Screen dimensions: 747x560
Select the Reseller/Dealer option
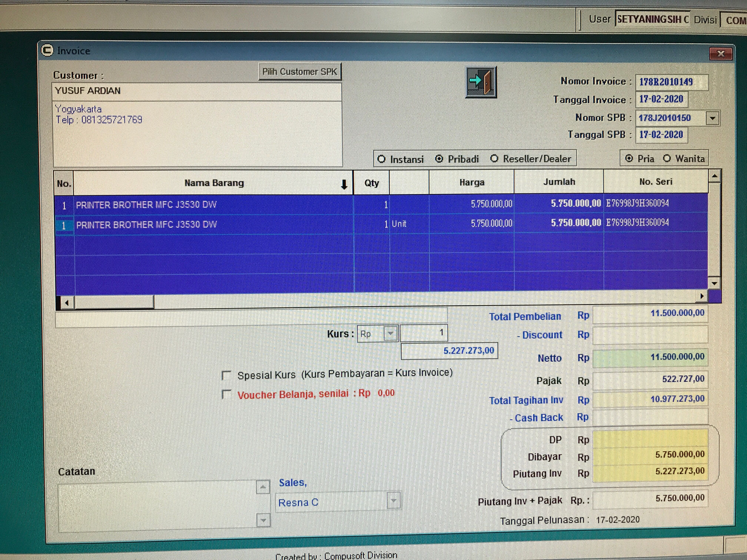pos(494,158)
